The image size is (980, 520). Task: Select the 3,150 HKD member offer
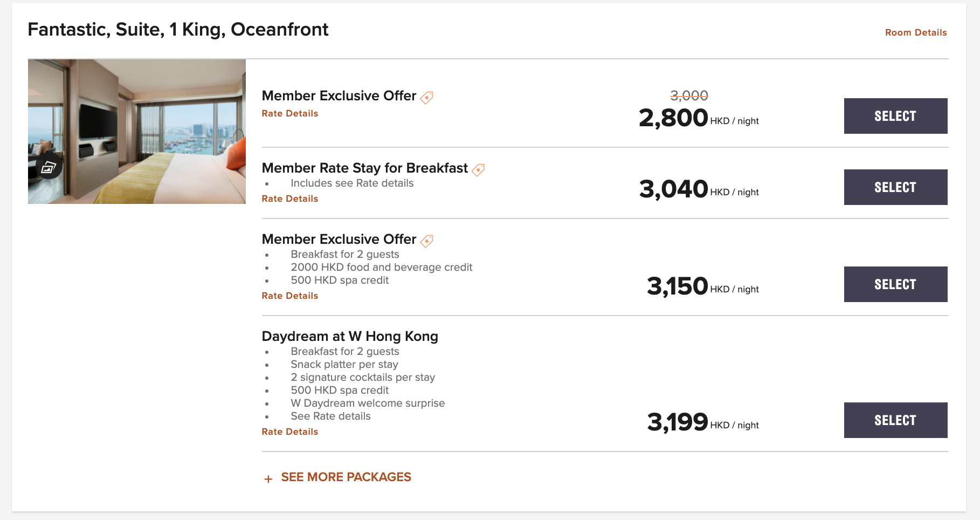895,284
